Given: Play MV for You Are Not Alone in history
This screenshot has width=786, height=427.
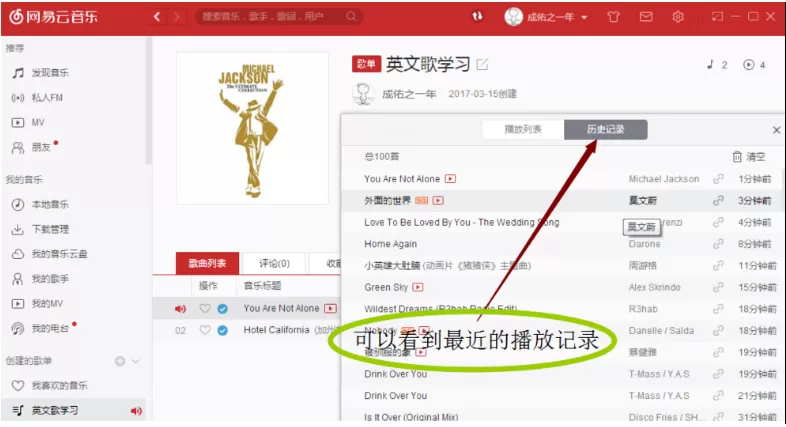Looking at the screenshot, I should click(451, 178).
